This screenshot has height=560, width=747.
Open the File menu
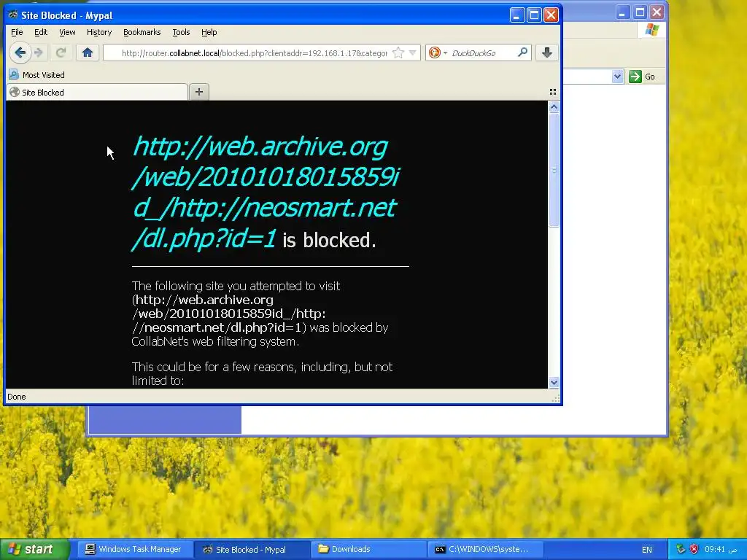coord(17,32)
